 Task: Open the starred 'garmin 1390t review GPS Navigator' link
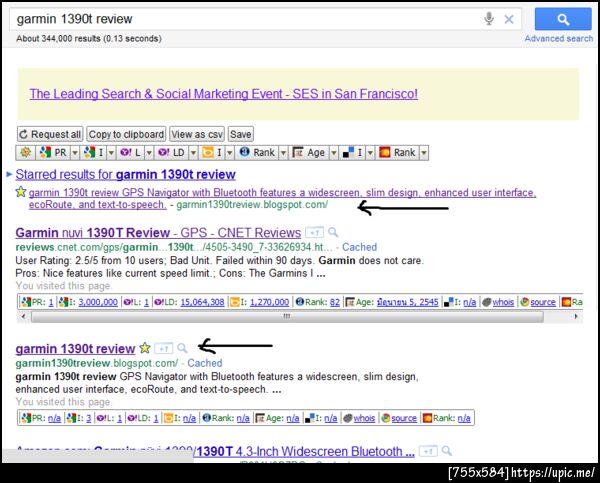click(x=282, y=198)
